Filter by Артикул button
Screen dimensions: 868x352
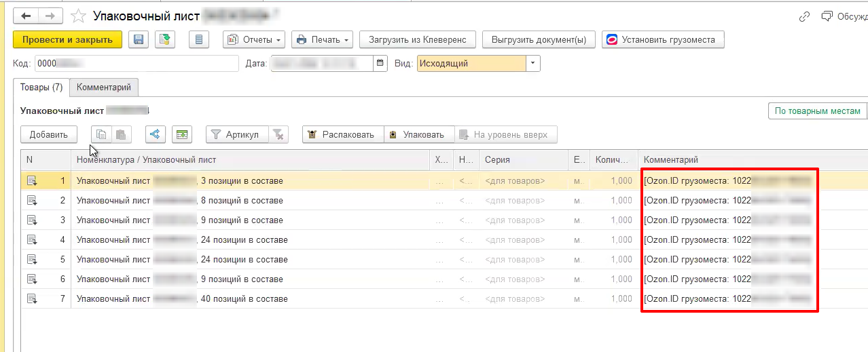pyautogui.click(x=237, y=134)
